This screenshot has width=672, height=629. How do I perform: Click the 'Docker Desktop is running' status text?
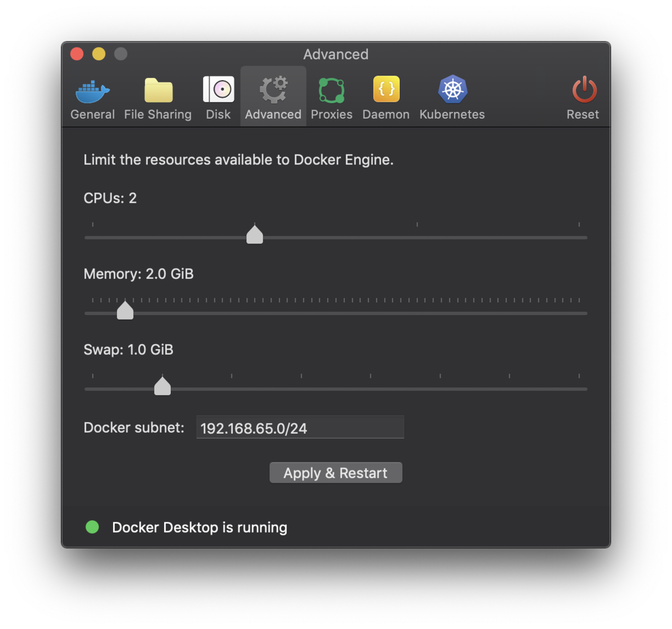tap(199, 528)
